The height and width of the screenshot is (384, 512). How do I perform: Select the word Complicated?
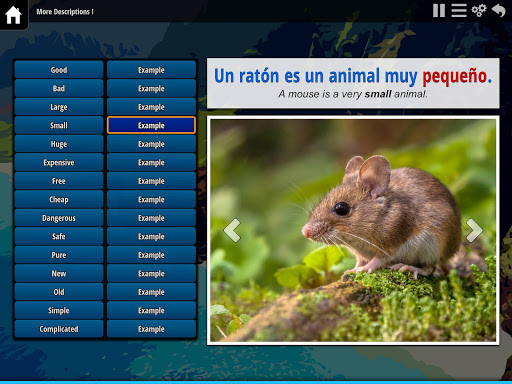pyautogui.click(x=59, y=329)
